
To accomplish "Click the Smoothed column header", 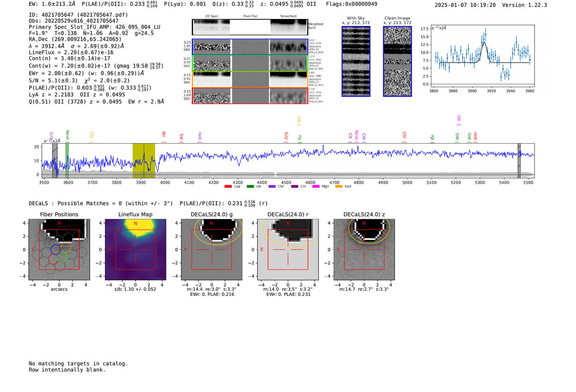I will tap(288, 16).
